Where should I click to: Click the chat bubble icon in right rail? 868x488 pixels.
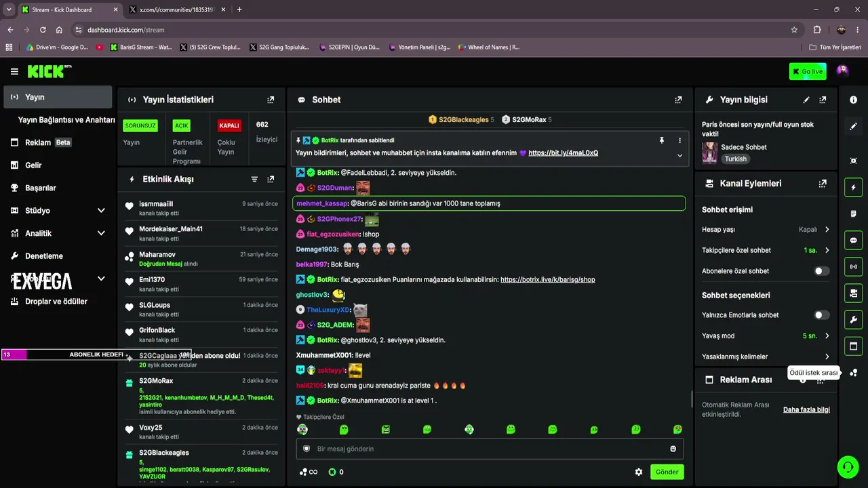click(x=853, y=240)
